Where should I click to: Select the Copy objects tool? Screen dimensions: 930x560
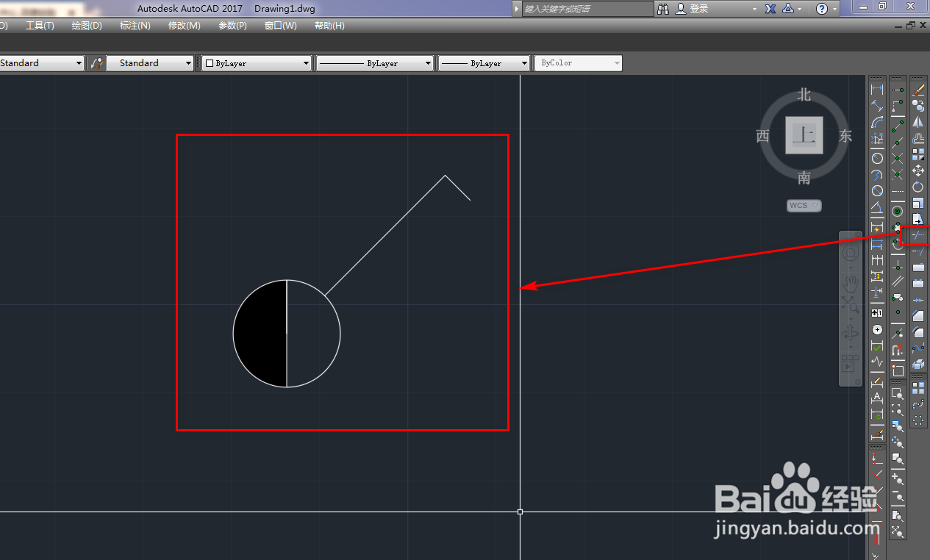[918, 105]
